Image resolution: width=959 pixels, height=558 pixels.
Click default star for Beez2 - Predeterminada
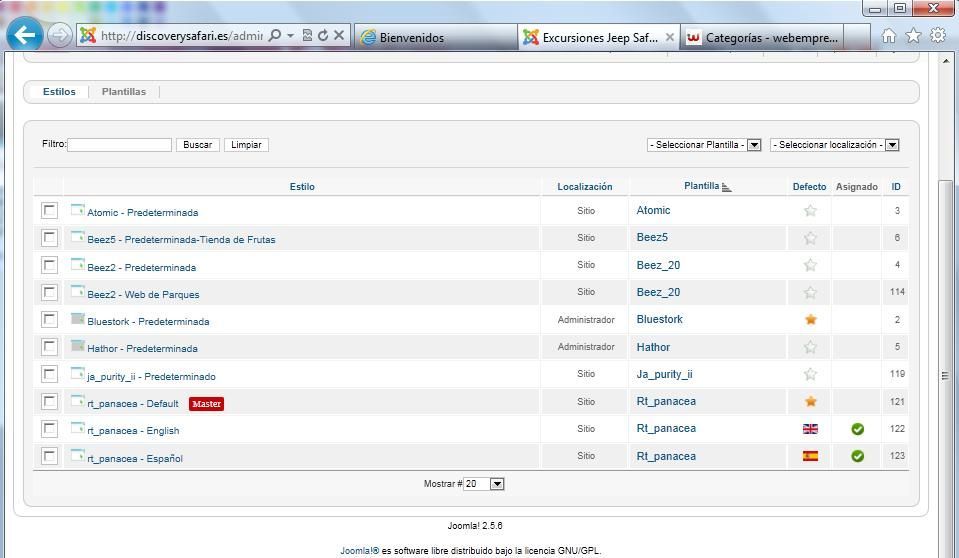pyautogui.click(x=810, y=265)
